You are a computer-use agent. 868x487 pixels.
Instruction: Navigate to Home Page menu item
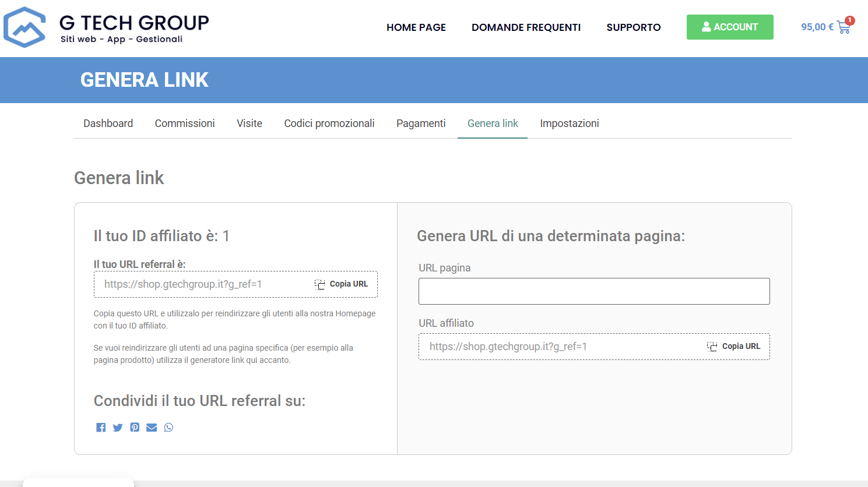point(416,27)
